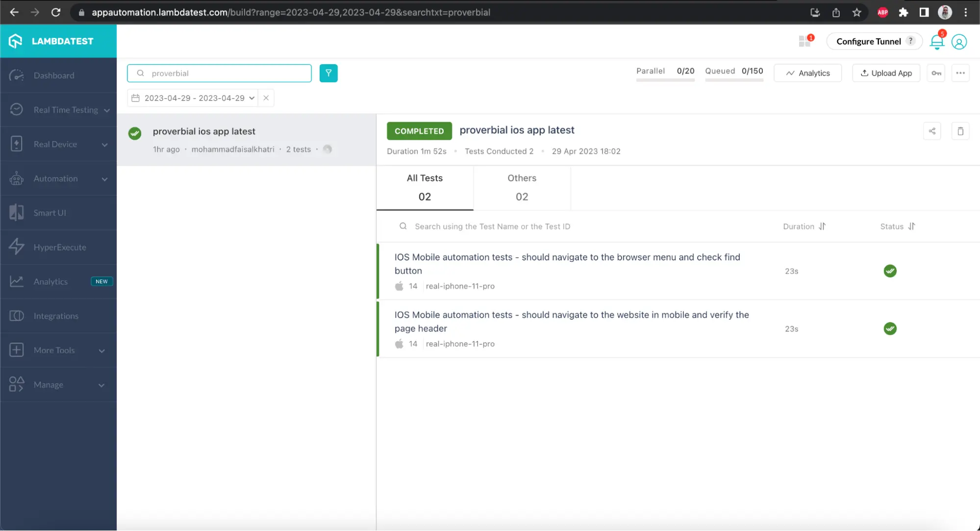Expand the Automation sidebar menu
The height and width of the screenshot is (531, 980).
pyautogui.click(x=55, y=178)
